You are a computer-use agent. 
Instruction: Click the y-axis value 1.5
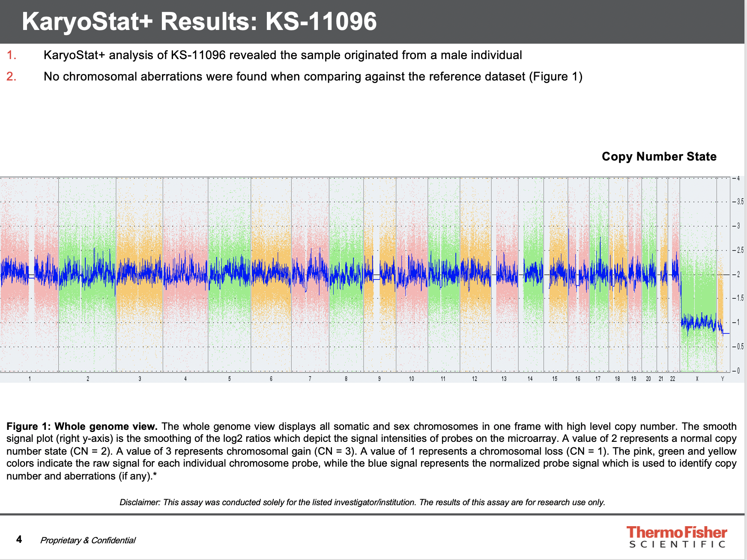741,298
